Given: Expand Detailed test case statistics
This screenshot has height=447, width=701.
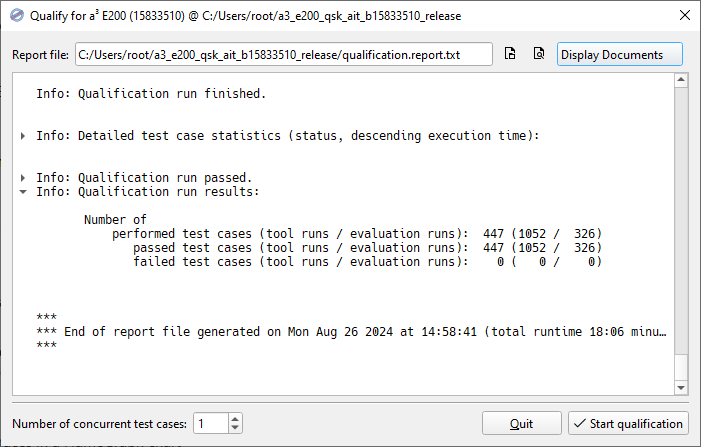Looking at the screenshot, I should [23, 136].
